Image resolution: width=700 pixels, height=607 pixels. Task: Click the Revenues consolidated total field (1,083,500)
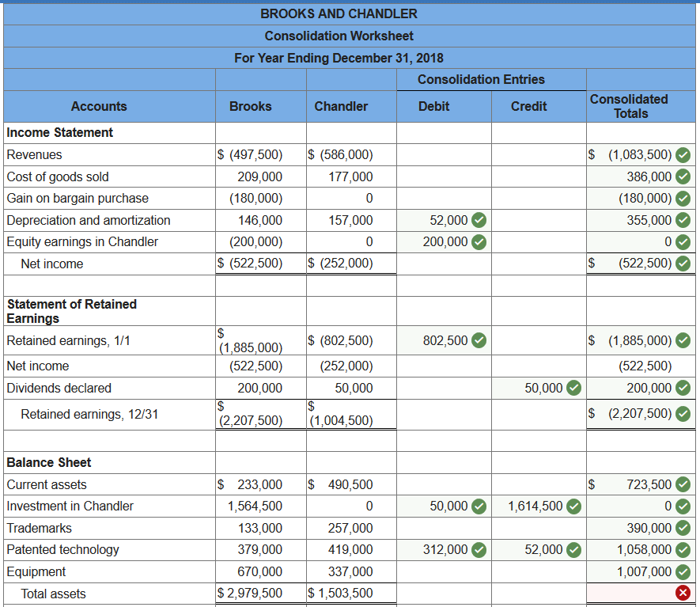pyautogui.click(x=641, y=155)
